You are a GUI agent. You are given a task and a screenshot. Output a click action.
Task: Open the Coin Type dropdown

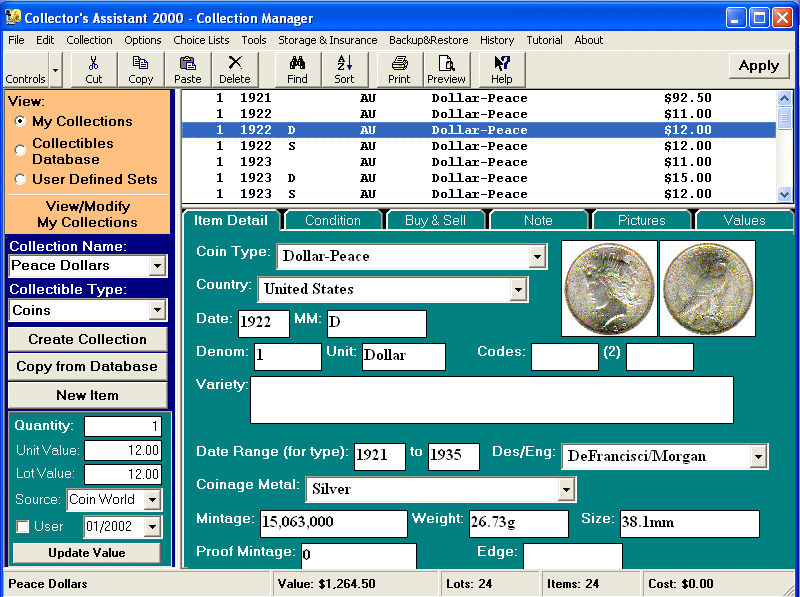[539, 257]
